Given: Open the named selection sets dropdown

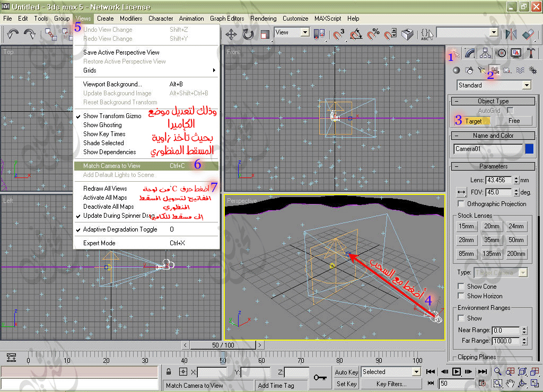Looking at the screenshot, I should tap(494, 32).
